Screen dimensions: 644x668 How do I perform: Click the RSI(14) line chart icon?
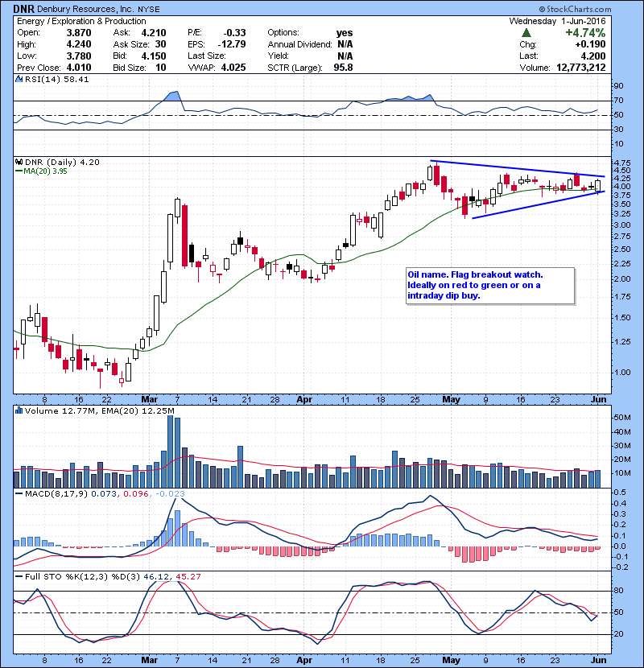coord(19,79)
